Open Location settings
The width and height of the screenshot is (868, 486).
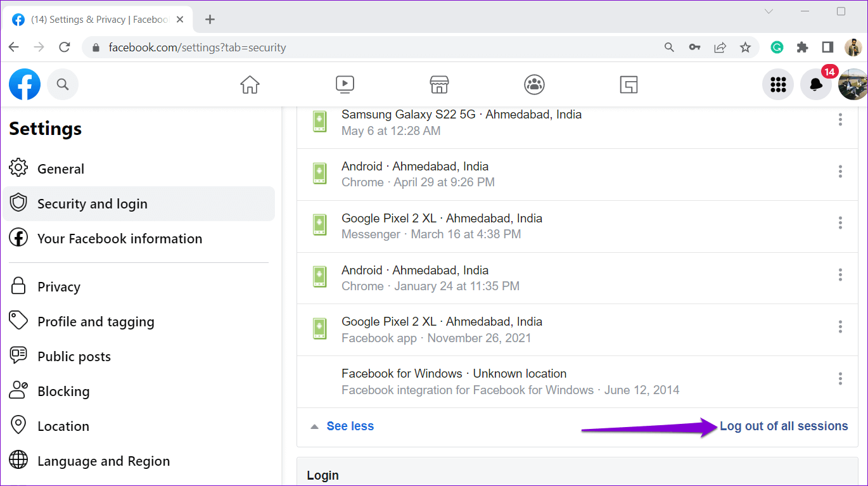point(139,426)
